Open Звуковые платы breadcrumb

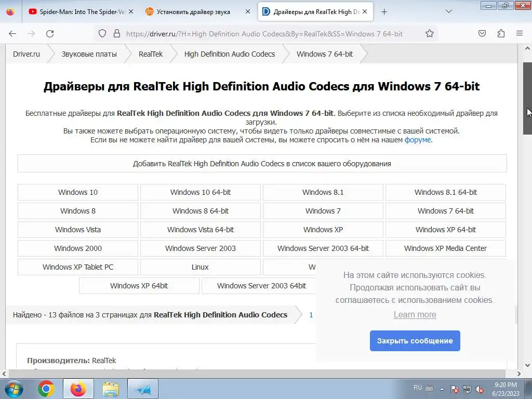[89, 54]
